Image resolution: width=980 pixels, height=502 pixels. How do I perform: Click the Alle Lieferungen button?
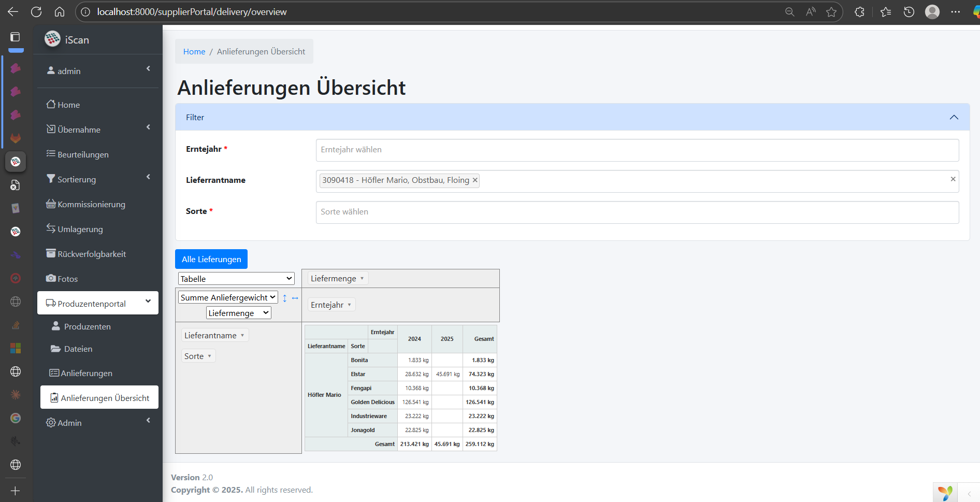coord(211,259)
